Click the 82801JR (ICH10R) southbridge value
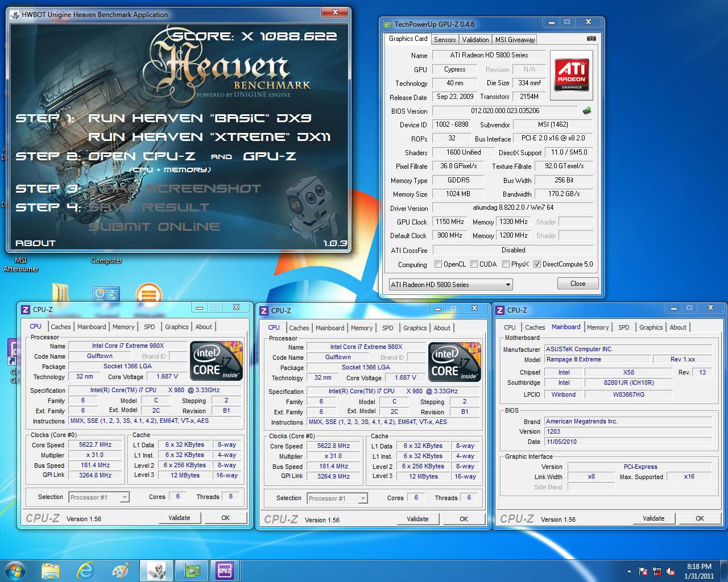Image resolution: width=728 pixels, height=582 pixels. 629,383
